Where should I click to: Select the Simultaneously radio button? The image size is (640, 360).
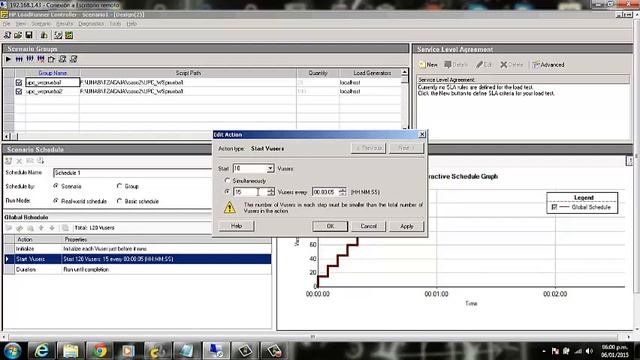[227, 180]
